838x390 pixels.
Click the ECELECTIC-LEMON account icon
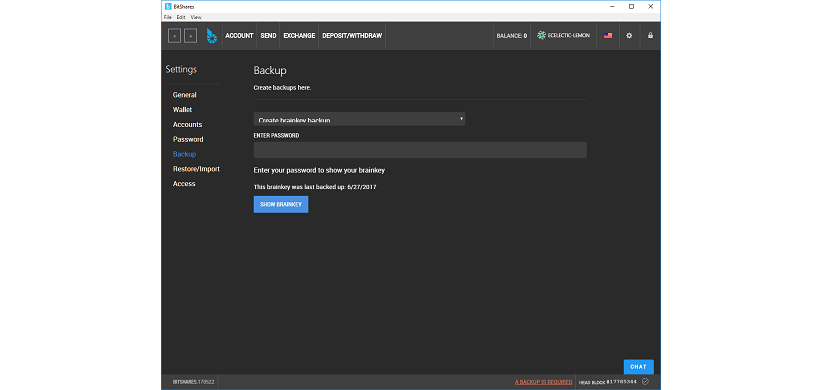pyautogui.click(x=541, y=35)
